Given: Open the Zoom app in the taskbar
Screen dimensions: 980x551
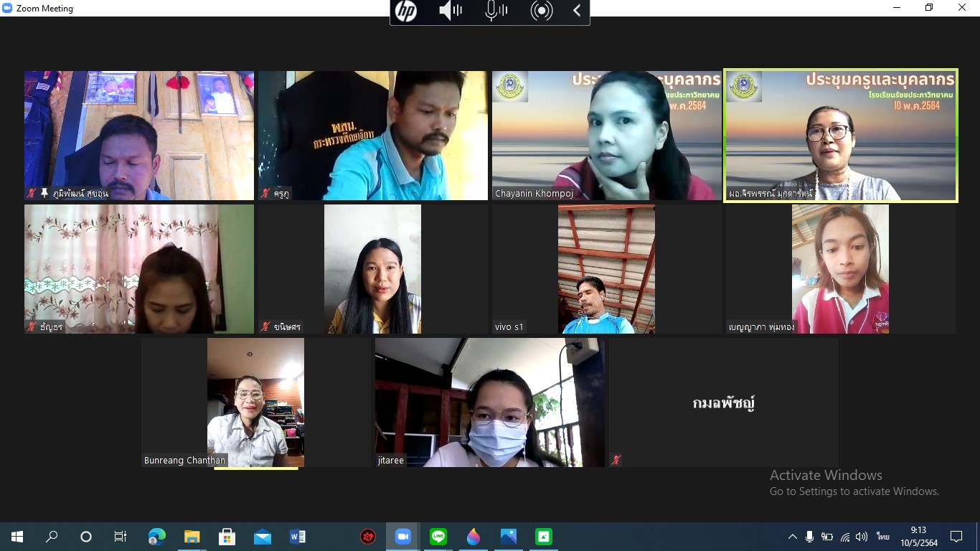Looking at the screenshot, I should click(402, 537).
